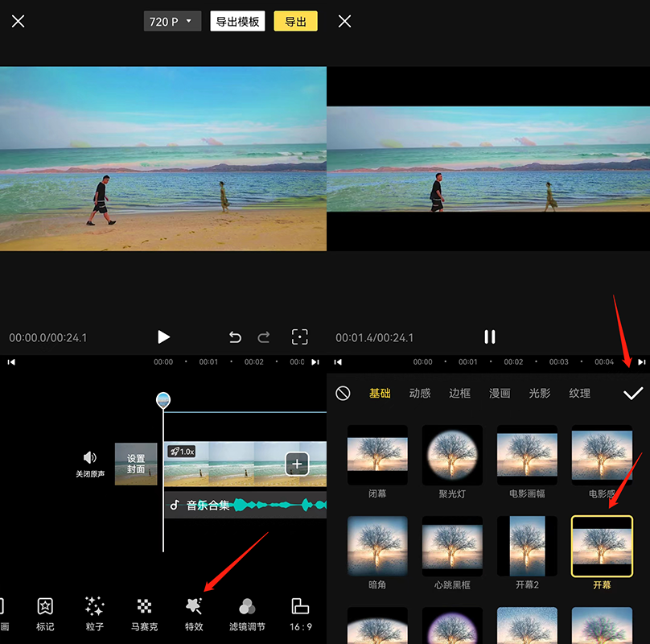Viewport: 650px width, 644px height.
Task: Confirm effect with the checkmark
Action: 633,393
